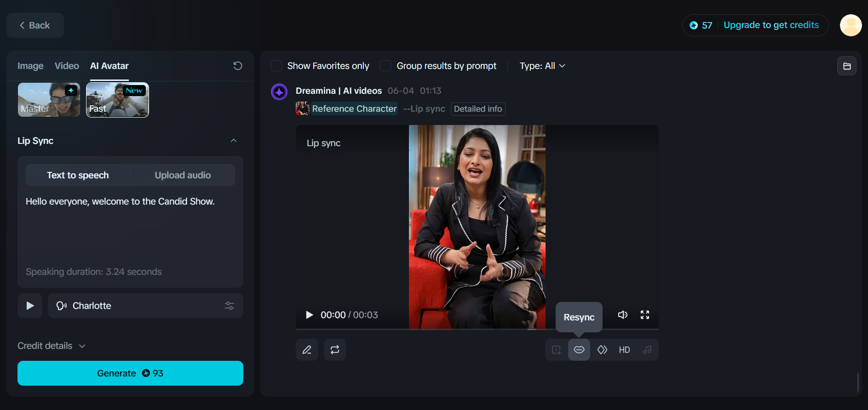This screenshot has height=410, width=868.
Task: Click the frame interpolation icon
Action: pyautogui.click(x=602, y=350)
